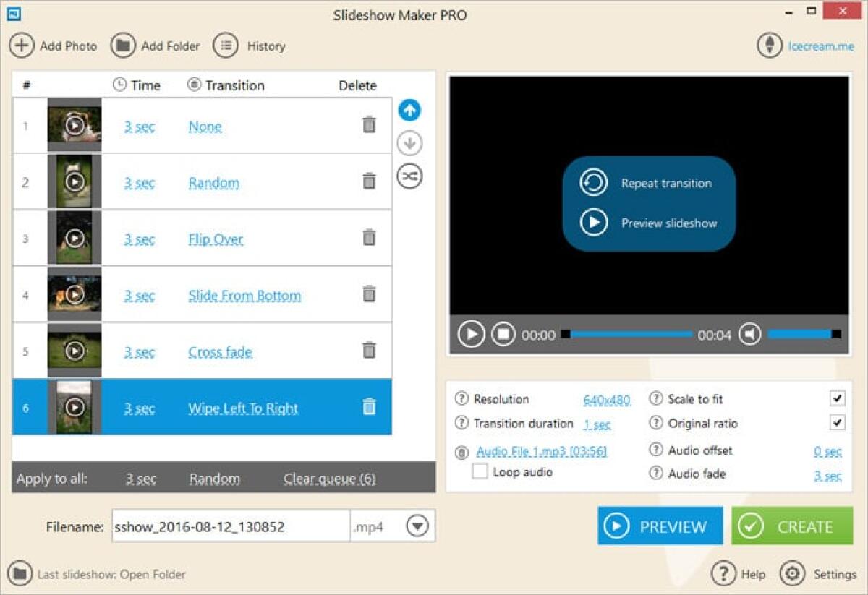Play the slideshow preview
868x595 pixels.
click(472, 334)
